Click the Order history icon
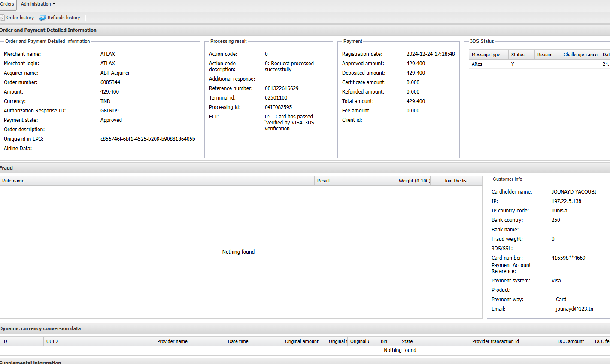Viewport: 610px width, 364px height. coord(2,18)
